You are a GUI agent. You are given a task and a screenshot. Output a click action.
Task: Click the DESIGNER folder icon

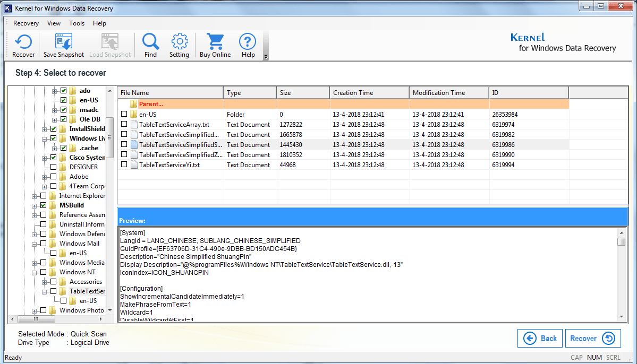click(x=63, y=167)
